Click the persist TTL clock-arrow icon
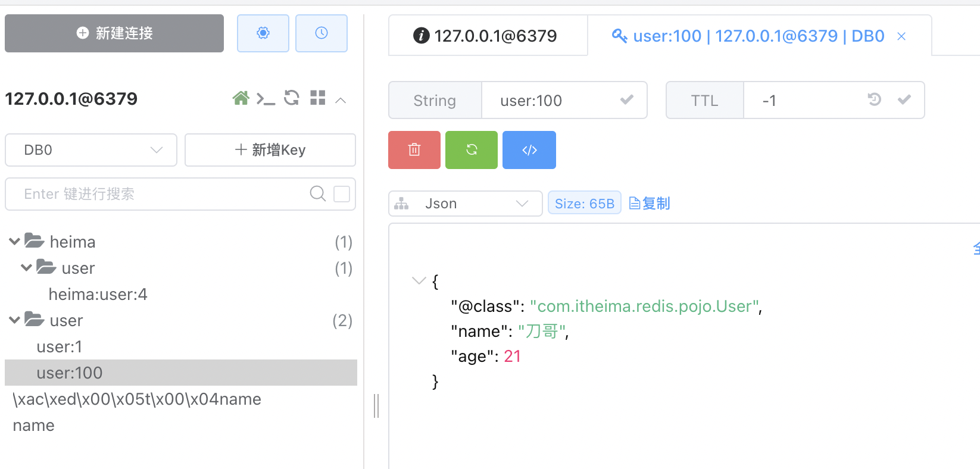 tap(874, 99)
